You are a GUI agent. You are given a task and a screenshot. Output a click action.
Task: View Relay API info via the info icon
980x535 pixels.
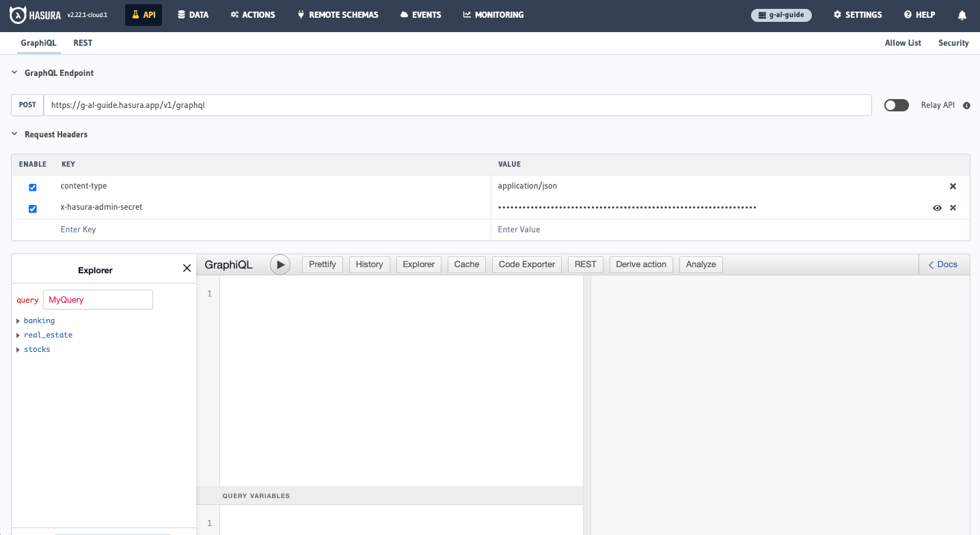966,105
